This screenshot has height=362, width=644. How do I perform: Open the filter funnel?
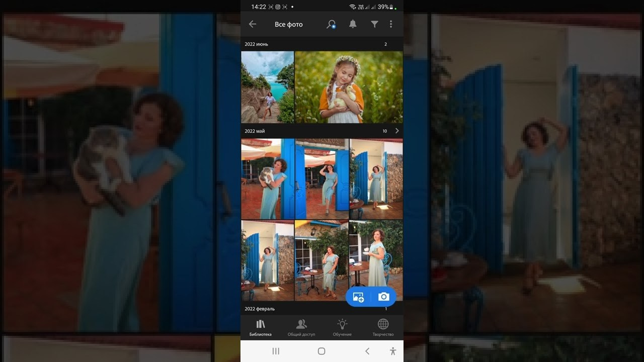[x=374, y=24]
